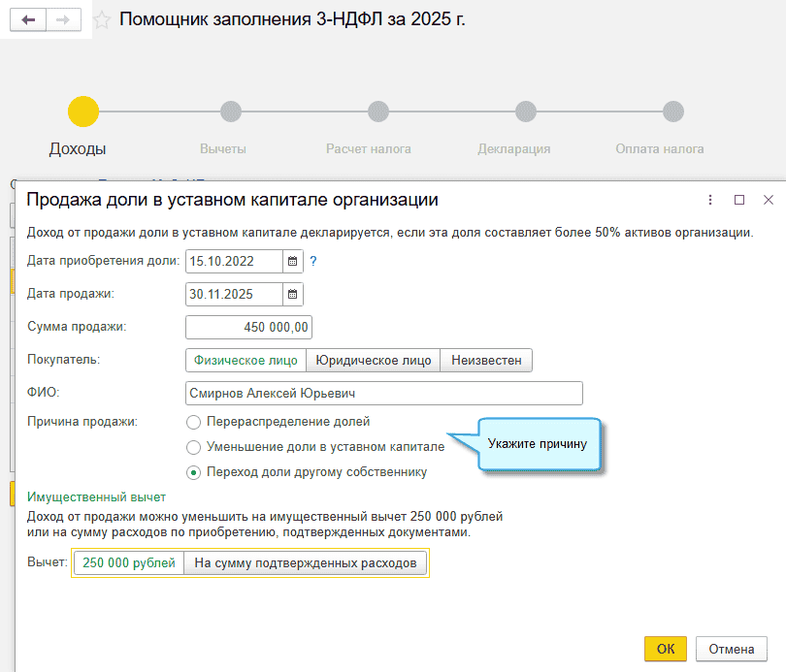Maximize the share sale dialog window

click(x=739, y=200)
